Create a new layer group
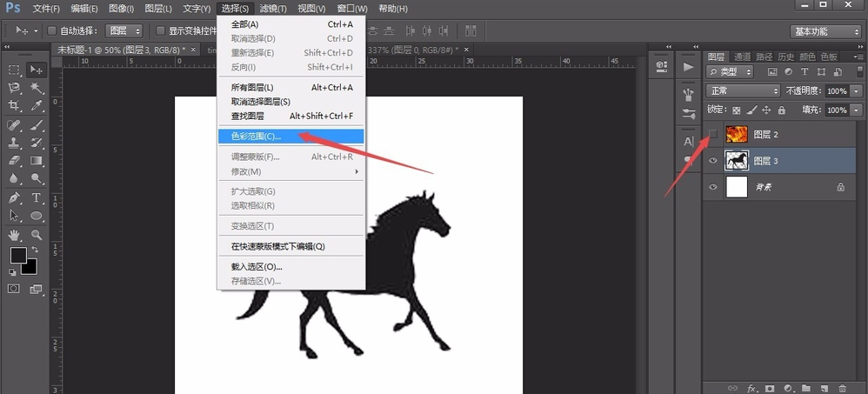The width and height of the screenshot is (868, 394). pos(806,388)
